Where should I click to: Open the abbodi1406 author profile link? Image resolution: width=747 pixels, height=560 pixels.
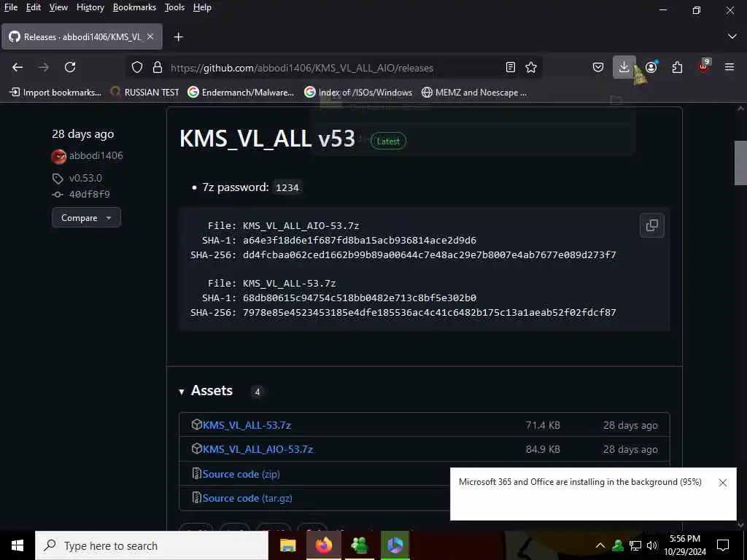click(96, 156)
